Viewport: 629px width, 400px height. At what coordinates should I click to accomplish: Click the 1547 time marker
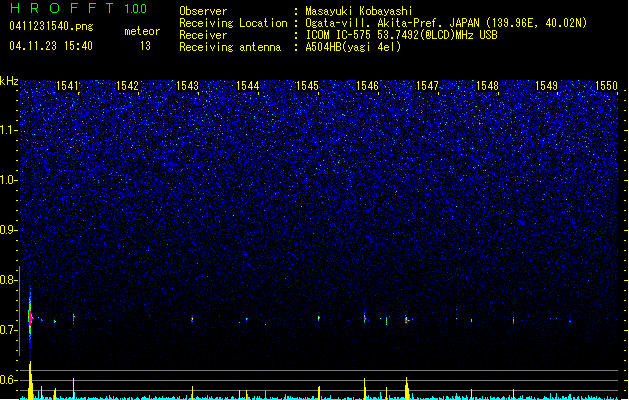coord(427,86)
